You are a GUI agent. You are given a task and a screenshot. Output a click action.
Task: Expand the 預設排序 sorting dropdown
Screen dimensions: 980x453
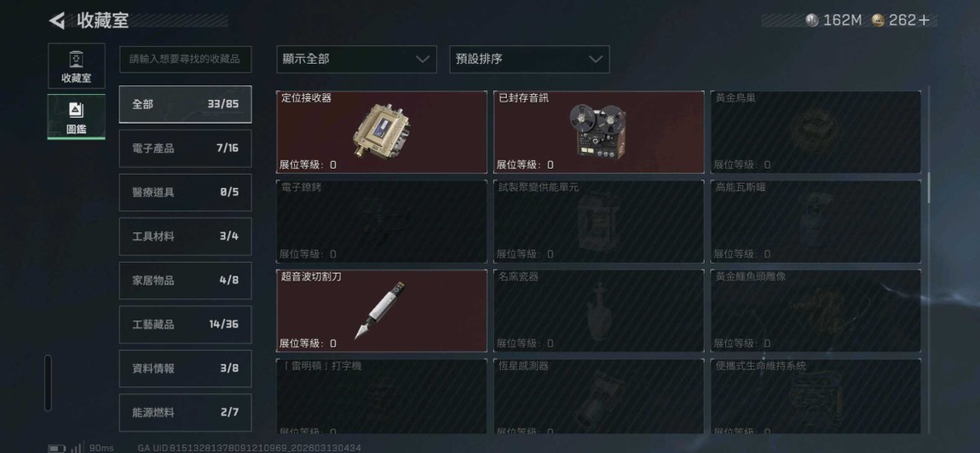click(529, 60)
